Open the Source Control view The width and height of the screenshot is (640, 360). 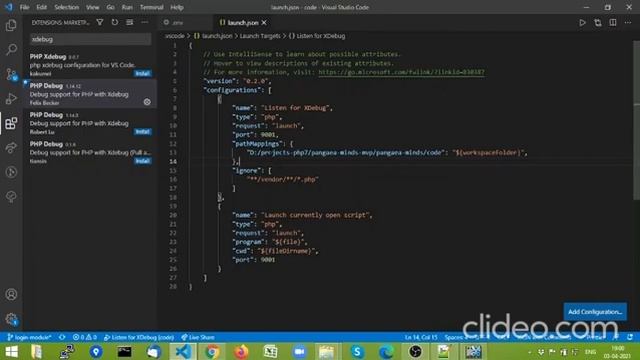click(11, 74)
